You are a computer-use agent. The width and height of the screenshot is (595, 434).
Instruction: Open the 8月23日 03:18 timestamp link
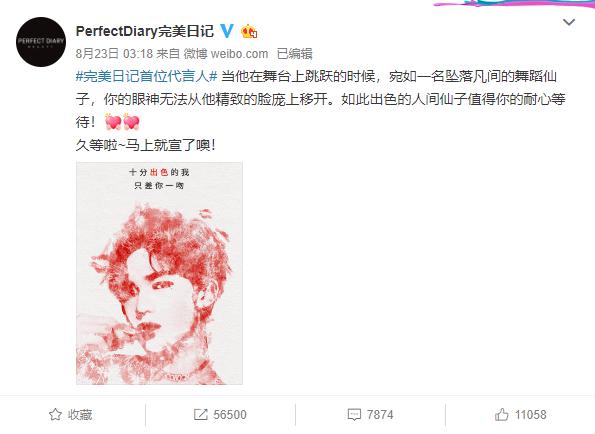tap(114, 53)
